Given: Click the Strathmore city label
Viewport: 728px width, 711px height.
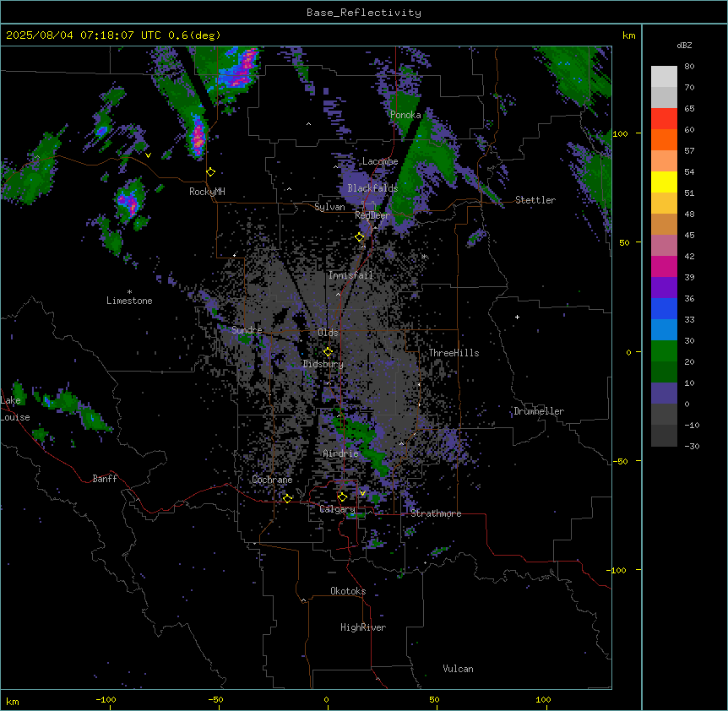Looking at the screenshot, I should 436,513.
